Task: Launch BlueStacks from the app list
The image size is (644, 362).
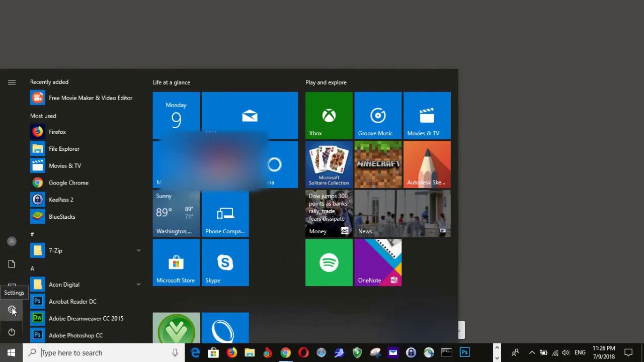Action: 86,217
